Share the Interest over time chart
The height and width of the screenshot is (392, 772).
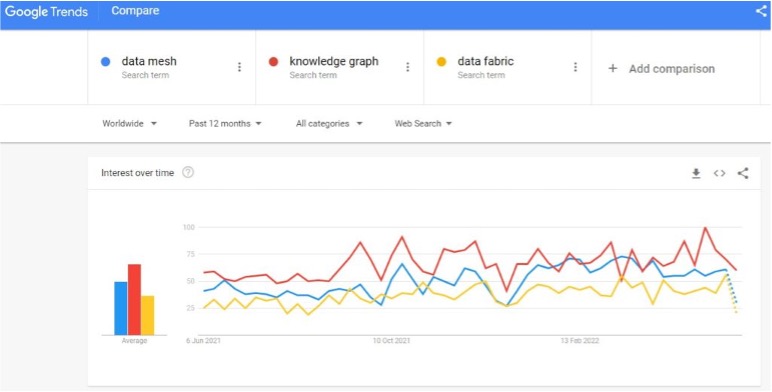(743, 173)
